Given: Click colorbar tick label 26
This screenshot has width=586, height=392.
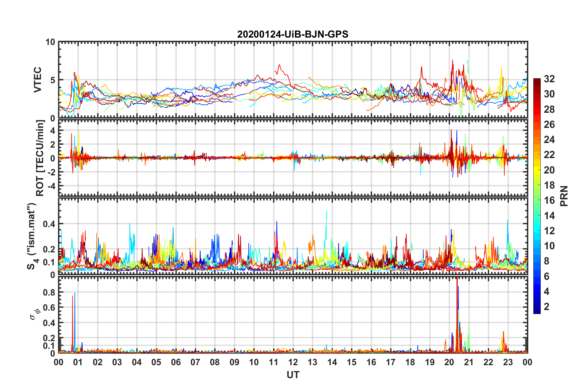Looking at the screenshot, I should 549,125.
